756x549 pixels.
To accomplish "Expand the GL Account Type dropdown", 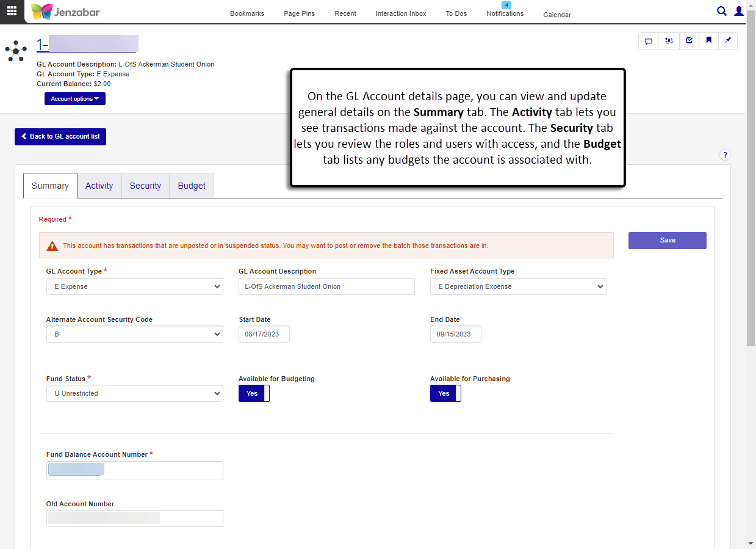I will tap(134, 286).
